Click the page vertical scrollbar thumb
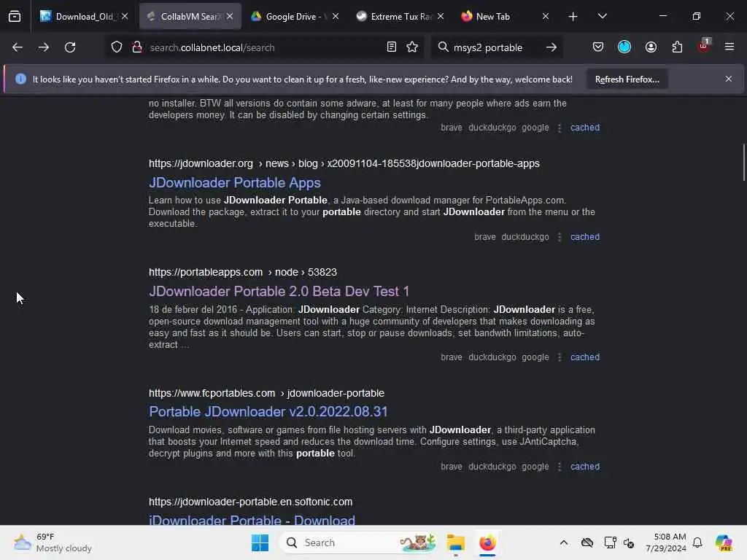This screenshot has width=747, height=560. click(743, 163)
